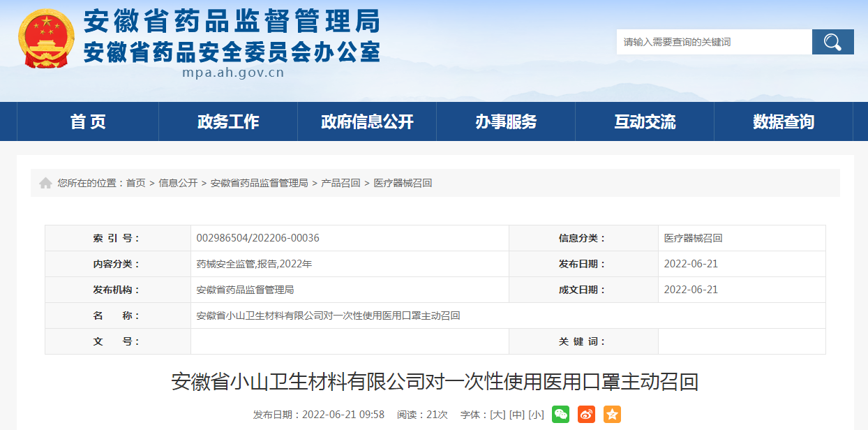Click the 成文日期 value in table
Screen dimensions: 868x430
(691, 290)
